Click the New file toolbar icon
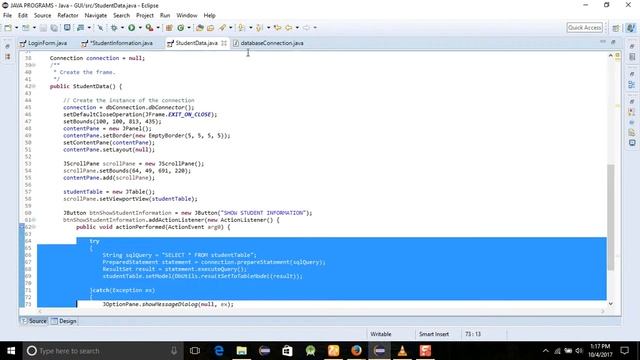The width and height of the screenshot is (640, 360). (x=8, y=28)
